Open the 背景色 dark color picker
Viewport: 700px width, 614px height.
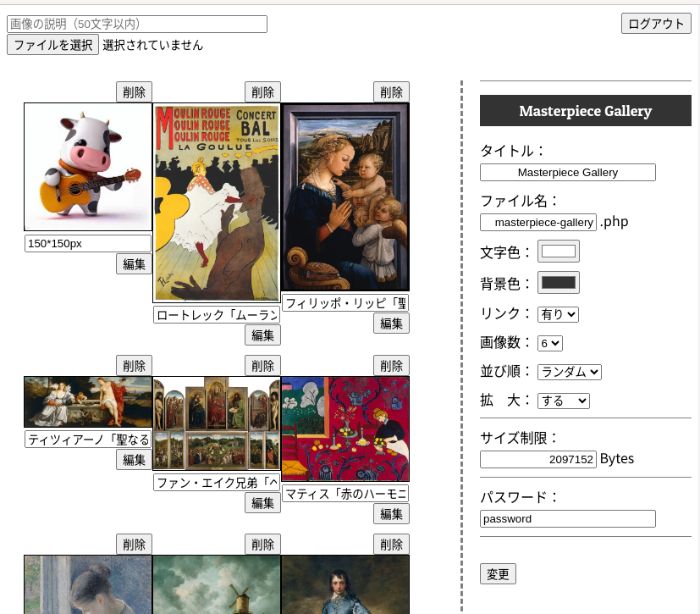559,282
